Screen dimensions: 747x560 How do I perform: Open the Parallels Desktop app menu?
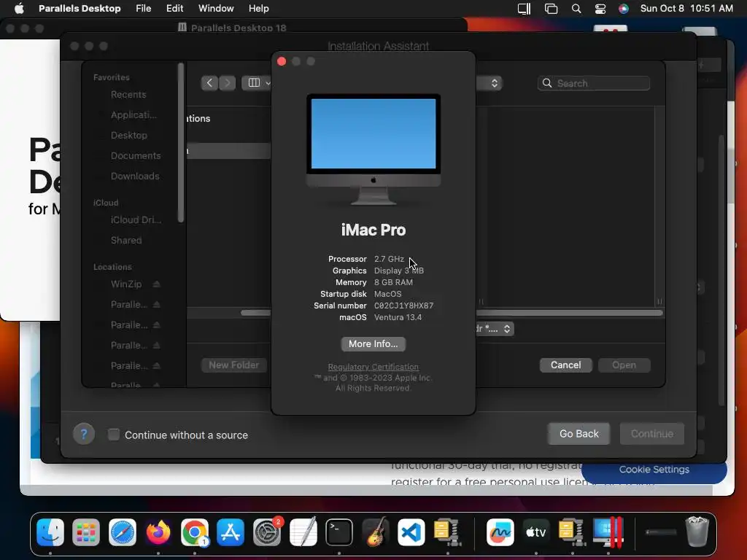(x=80, y=8)
